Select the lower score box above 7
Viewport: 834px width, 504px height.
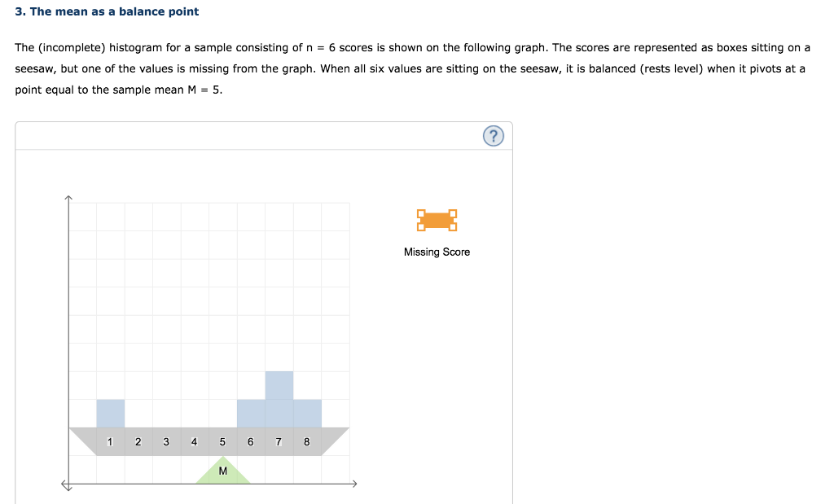coord(278,413)
